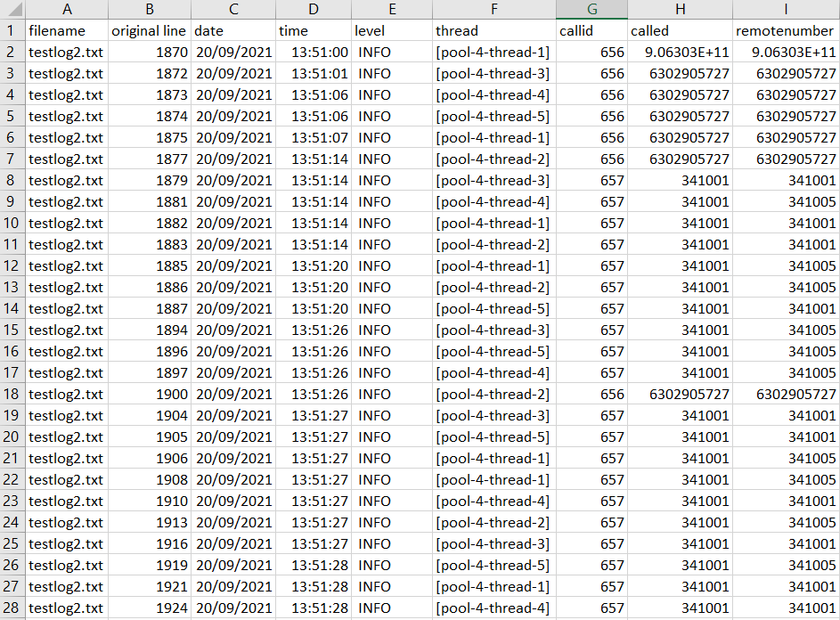Select callid cell 656 in row 18
This screenshot has height=620, width=840.
click(592, 394)
